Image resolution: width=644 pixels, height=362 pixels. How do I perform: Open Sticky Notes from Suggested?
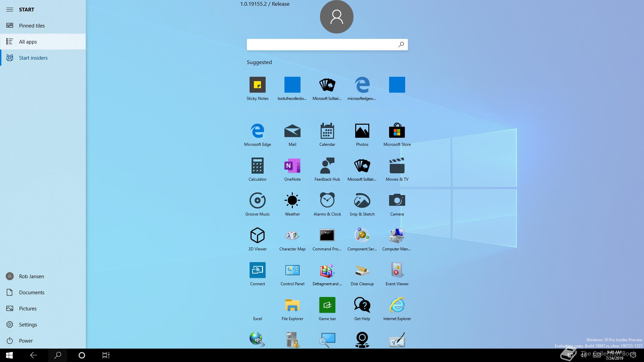pyautogui.click(x=257, y=88)
